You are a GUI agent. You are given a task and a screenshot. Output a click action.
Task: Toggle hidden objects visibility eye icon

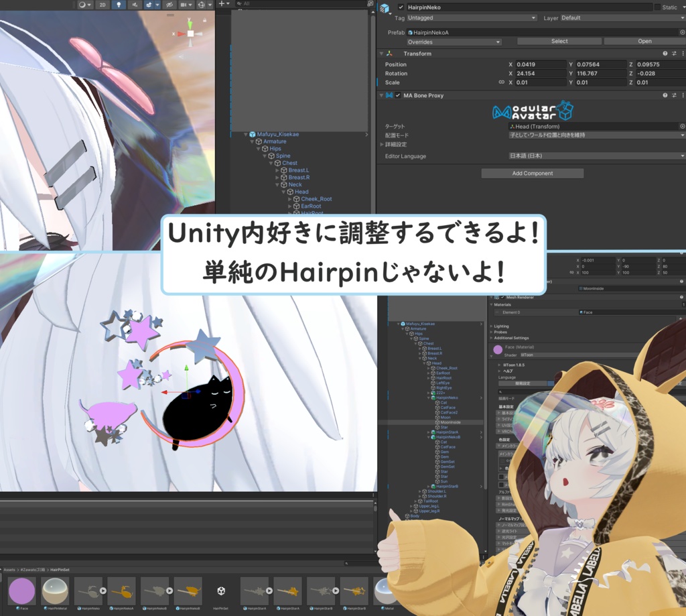point(169,5)
